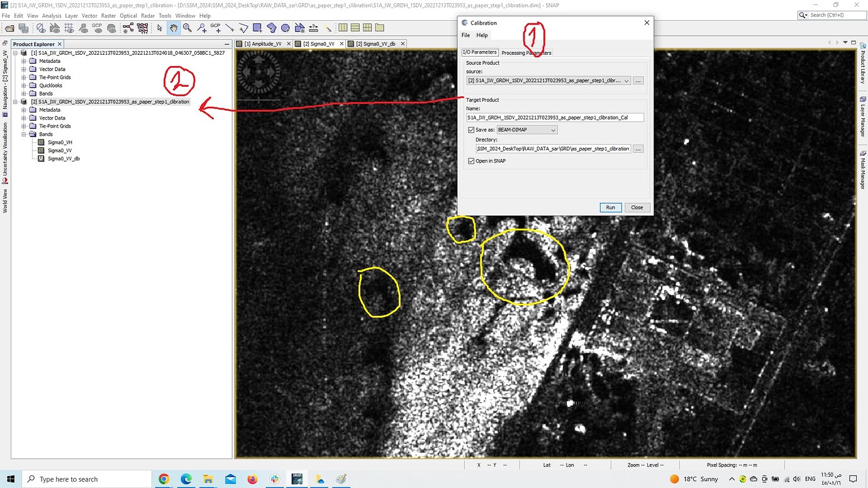The image size is (868, 488).
Task: Disable the Open in SNAP checkbox
Action: (x=471, y=161)
